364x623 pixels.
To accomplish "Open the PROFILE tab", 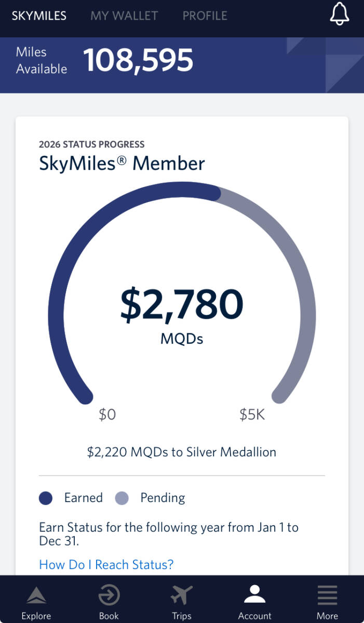I will pos(205,16).
